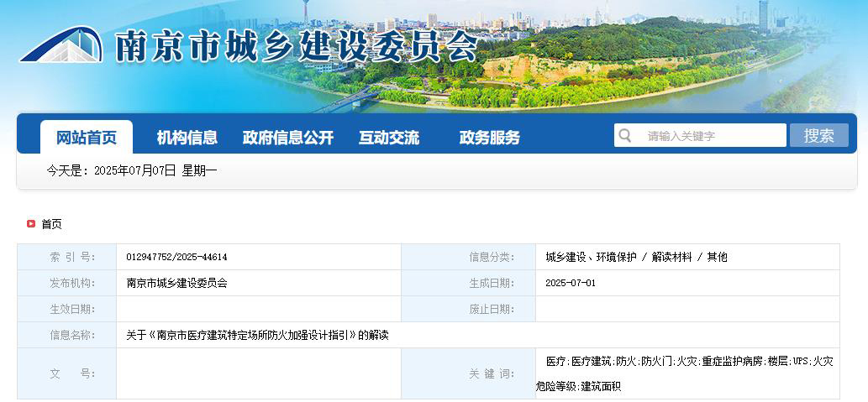Click the 索引号 label cell

coord(67,257)
